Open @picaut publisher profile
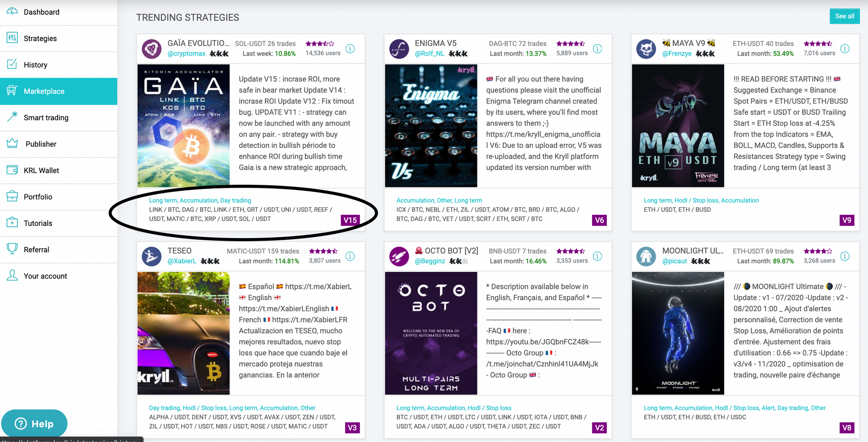868x442 pixels. [675, 262]
